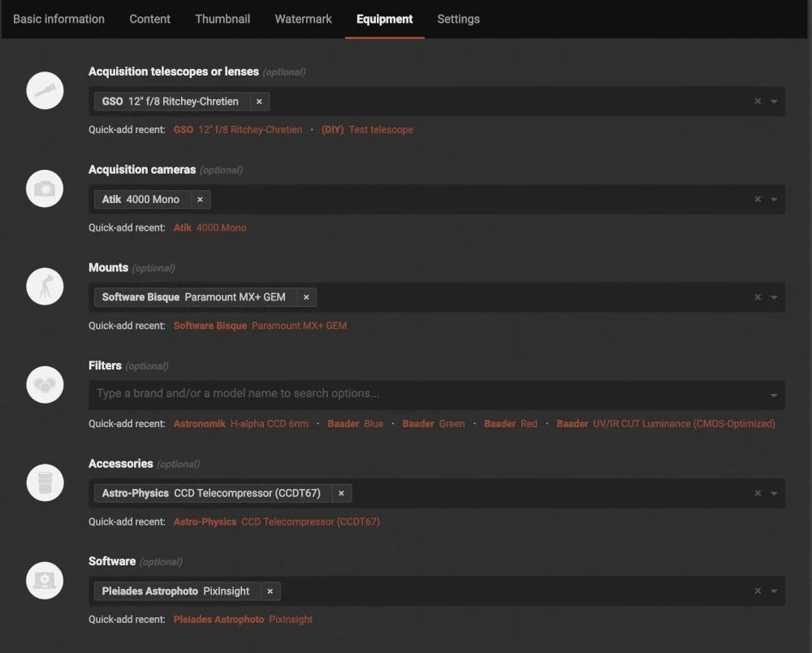This screenshot has width=812, height=653.
Task: Quick-add Software Bisque Paramount MX+ GEM
Action: coord(260,326)
